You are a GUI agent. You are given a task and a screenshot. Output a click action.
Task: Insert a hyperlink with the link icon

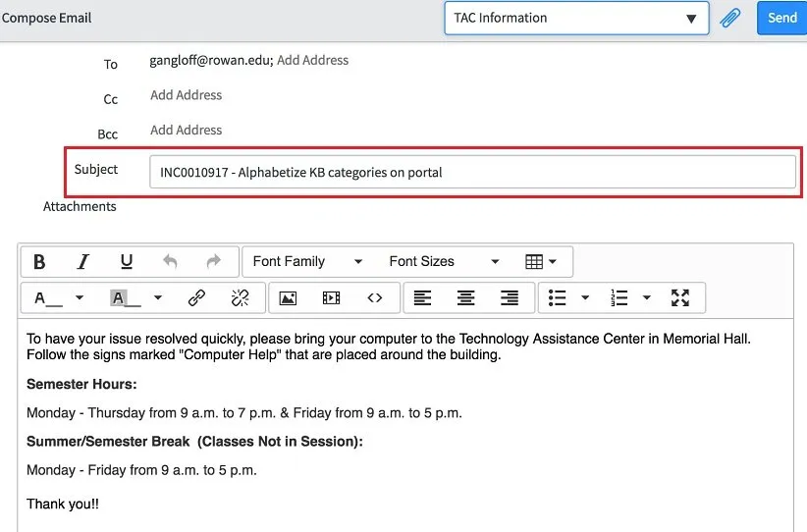[196, 297]
